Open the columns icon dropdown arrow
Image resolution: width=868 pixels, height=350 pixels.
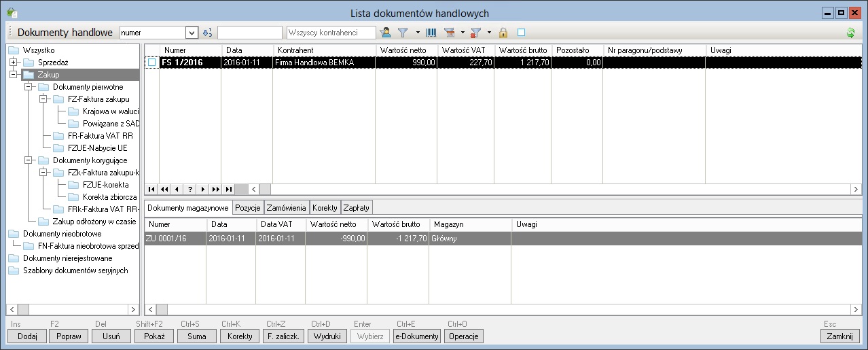pyautogui.click(x=462, y=33)
